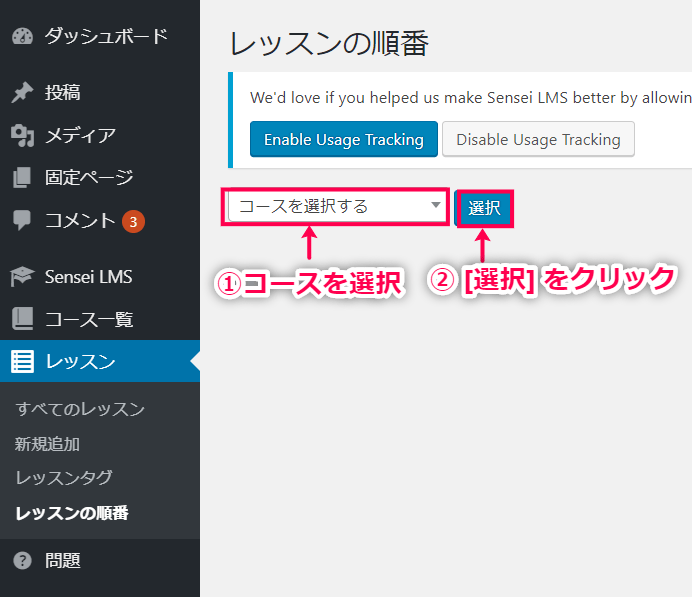Click the question mark icon for 問題

pos(22,560)
